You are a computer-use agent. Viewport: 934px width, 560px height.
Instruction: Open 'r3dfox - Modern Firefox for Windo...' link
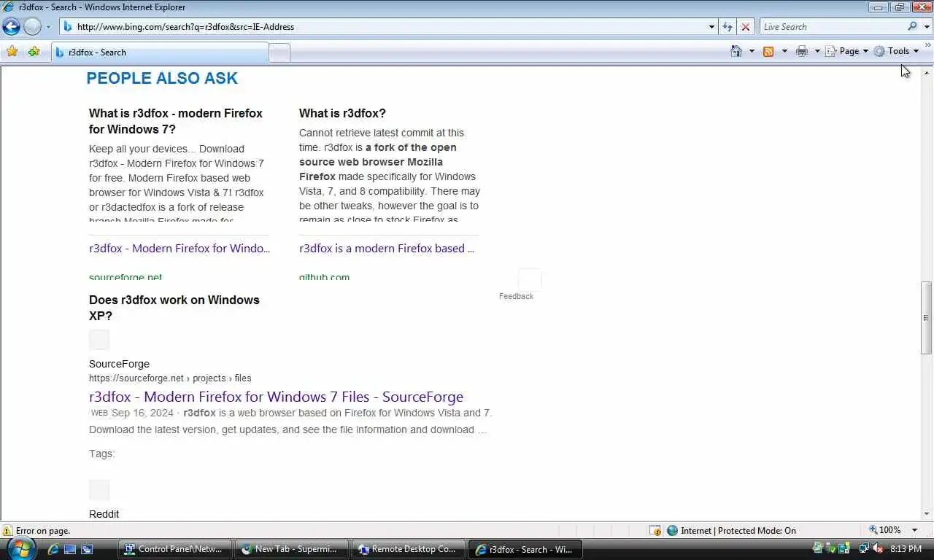(x=180, y=248)
